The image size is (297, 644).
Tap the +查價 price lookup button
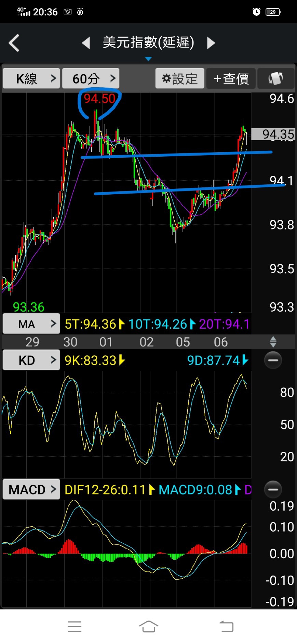pos(231,79)
